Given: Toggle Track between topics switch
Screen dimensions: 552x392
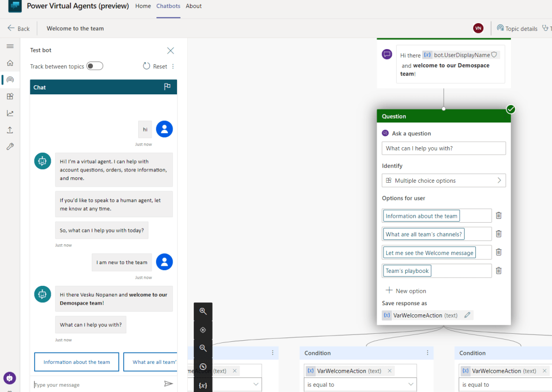Looking at the screenshot, I should point(95,66).
